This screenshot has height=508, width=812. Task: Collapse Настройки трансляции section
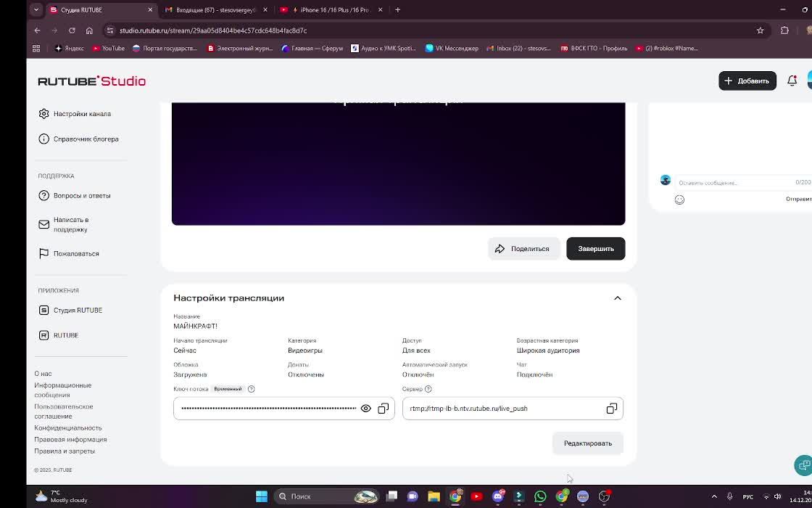coord(617,298)
